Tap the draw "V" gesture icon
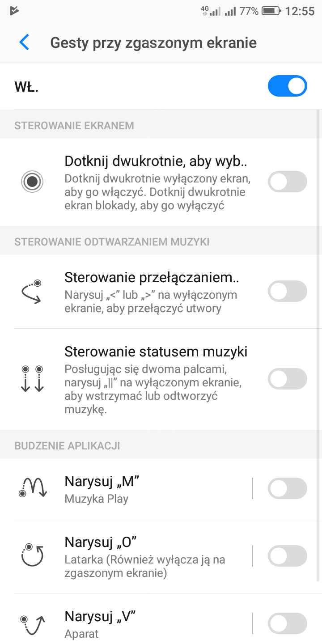322x644 pixels. pyautogui.click(x=33, y=625)
